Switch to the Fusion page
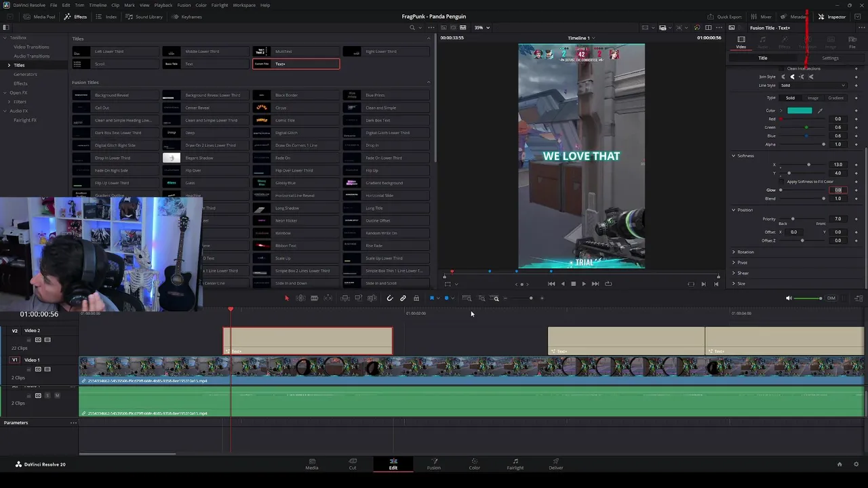 pos(434,464)
